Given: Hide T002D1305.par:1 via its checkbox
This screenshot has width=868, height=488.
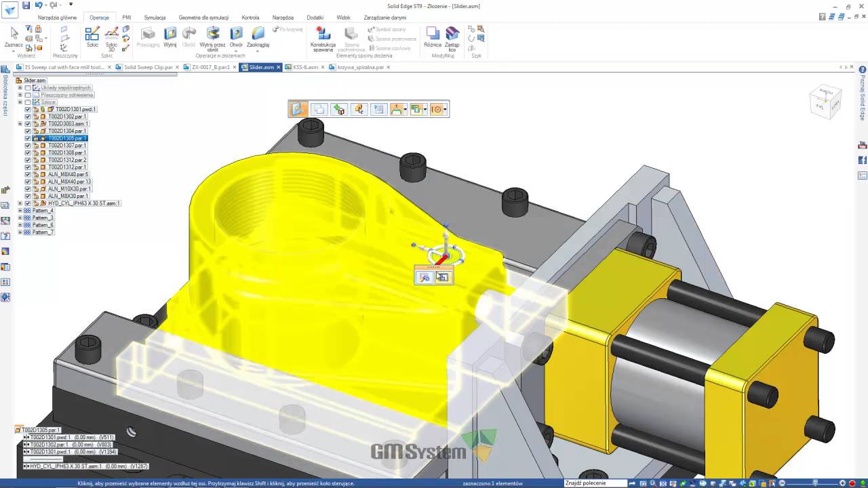Looking at the screenshot, I should click(x=28, y=138).
